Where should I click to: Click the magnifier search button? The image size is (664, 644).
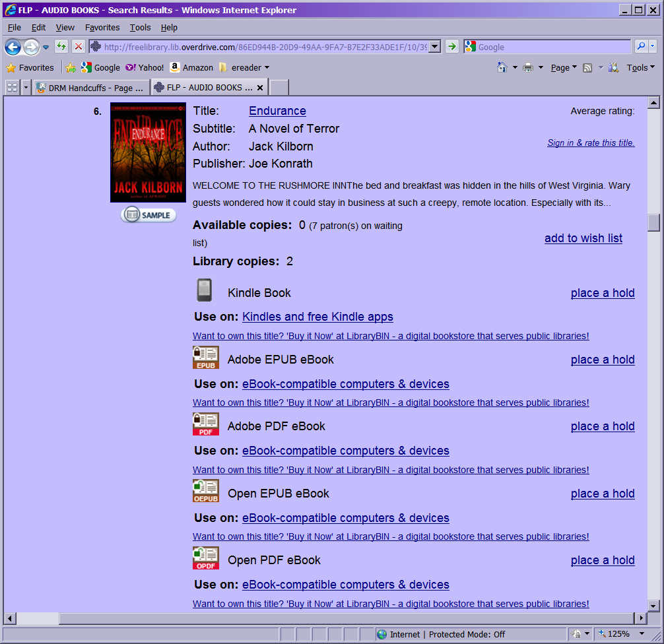tap(641, 46)
